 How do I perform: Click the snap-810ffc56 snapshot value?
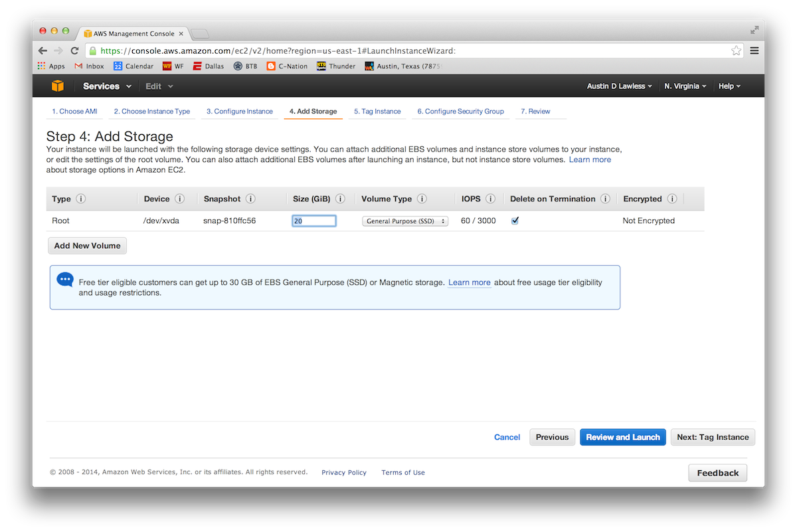click(230, 221)
